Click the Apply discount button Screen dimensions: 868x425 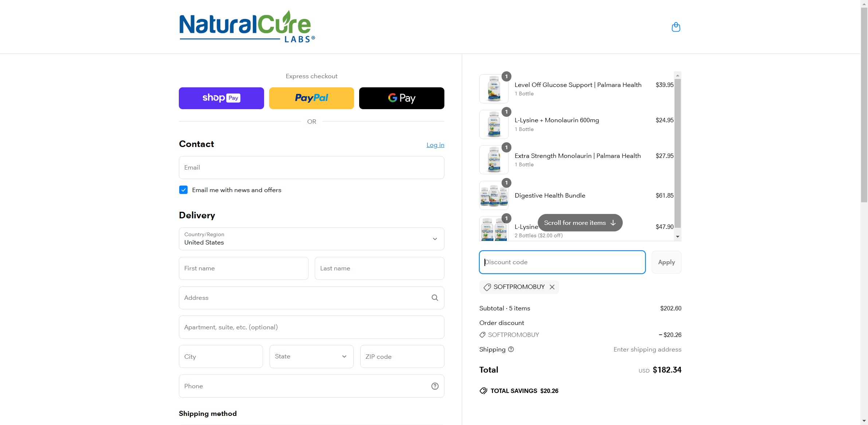coord(666,262)
